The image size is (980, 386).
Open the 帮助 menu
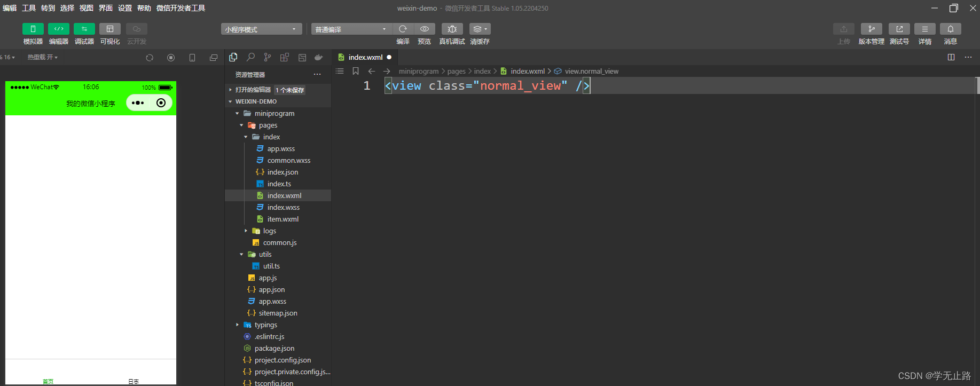(x=144, y=8)
